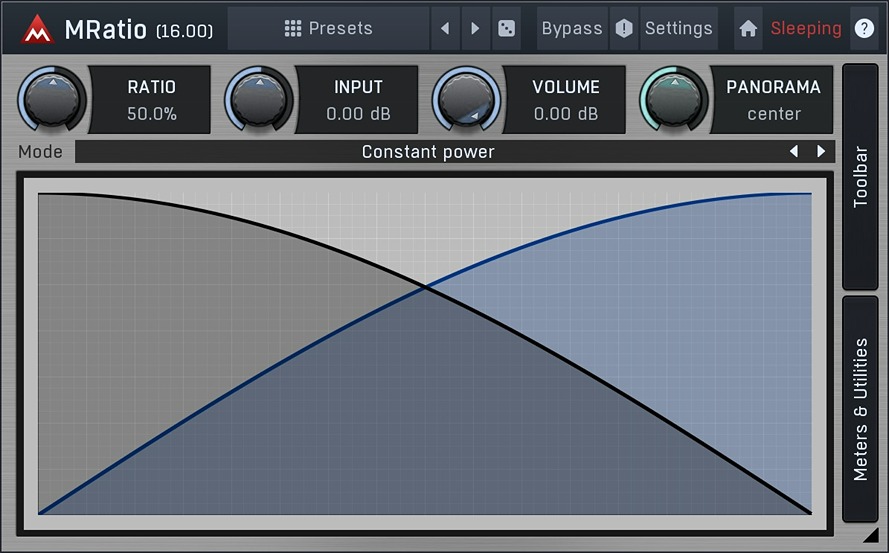Open the Presets browser
889x553 pixels.
click(328, 28)
